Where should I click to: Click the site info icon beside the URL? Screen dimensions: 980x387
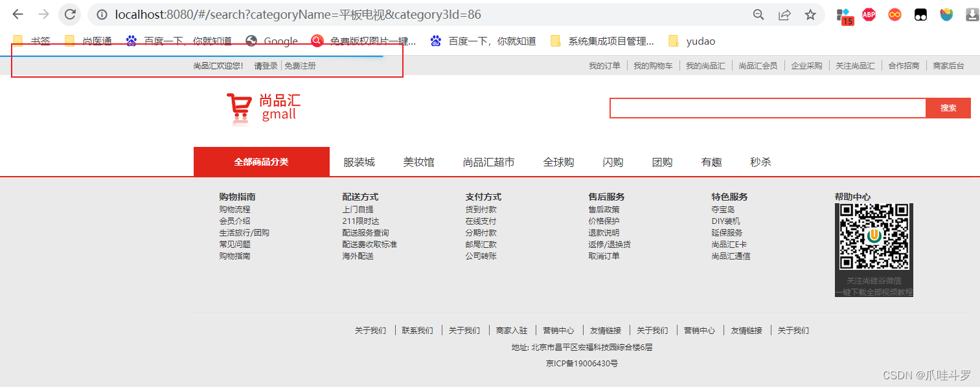pos(103,14)
